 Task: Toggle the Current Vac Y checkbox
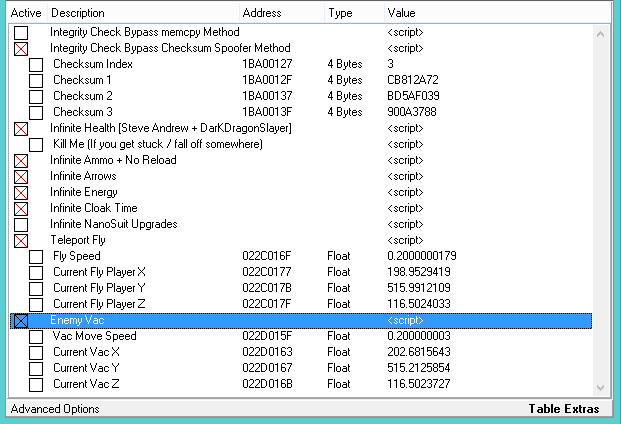point(36,369)
